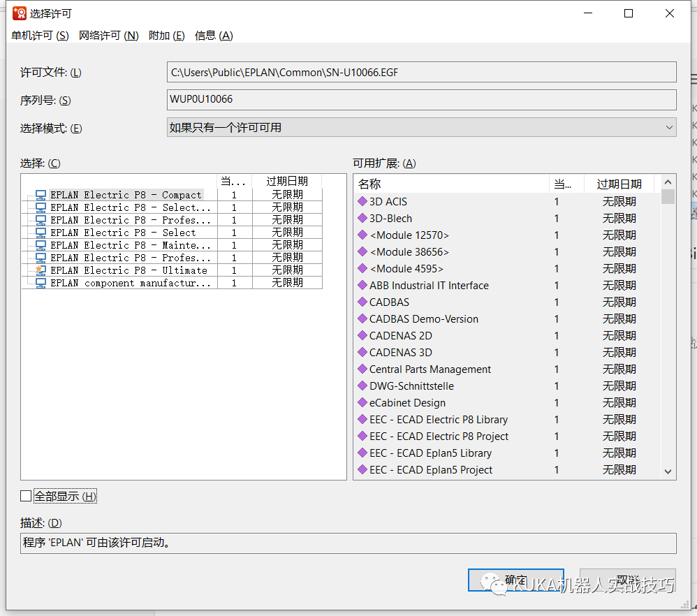Select EPLAN Electric P8 - Select... license
The height and width of the screenshot is (616, 697).
(x=130, y=207)
